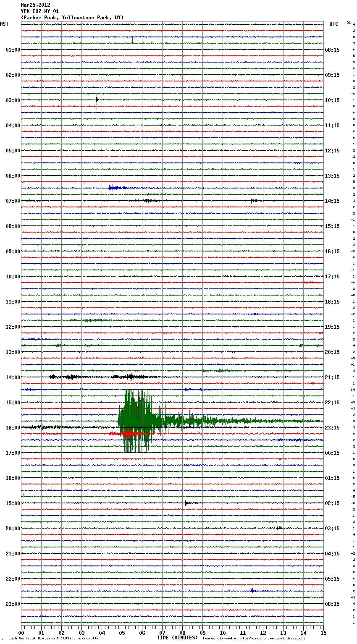Click the 17:15 UTC time label

[x=332, y=277]
